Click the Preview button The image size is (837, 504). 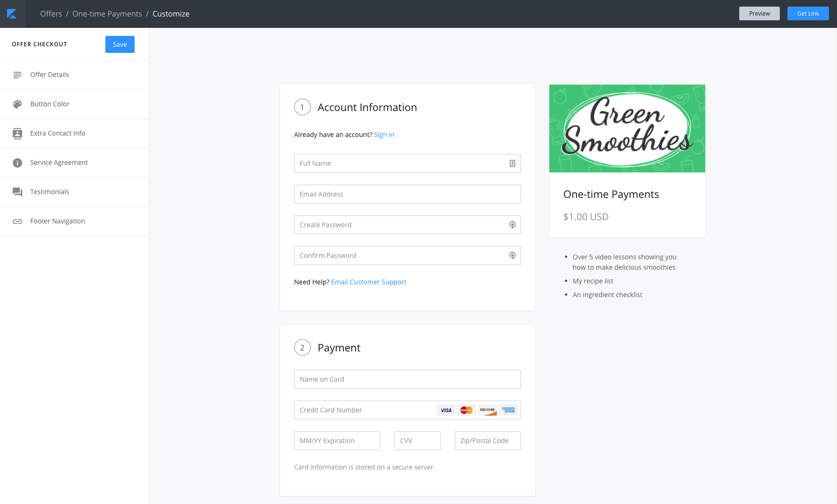760,14
